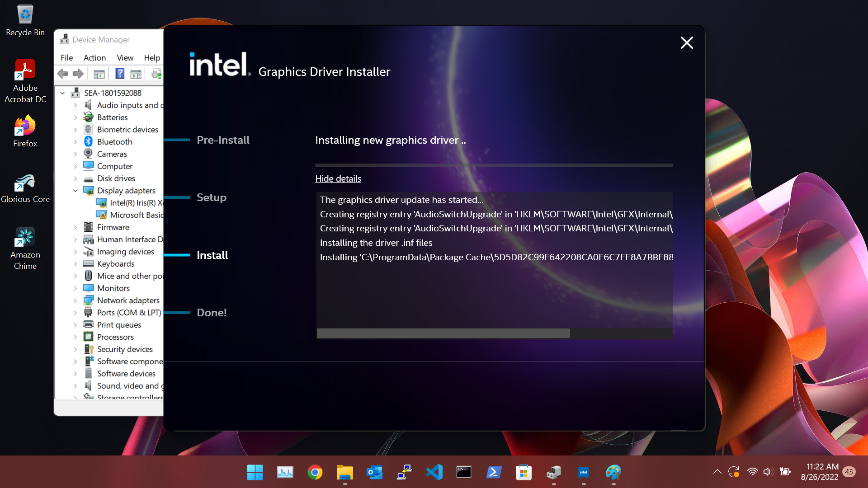Click the Action pane toolbar icon in Device Manager
Viewport: 868px width, 488px height.
136,74
